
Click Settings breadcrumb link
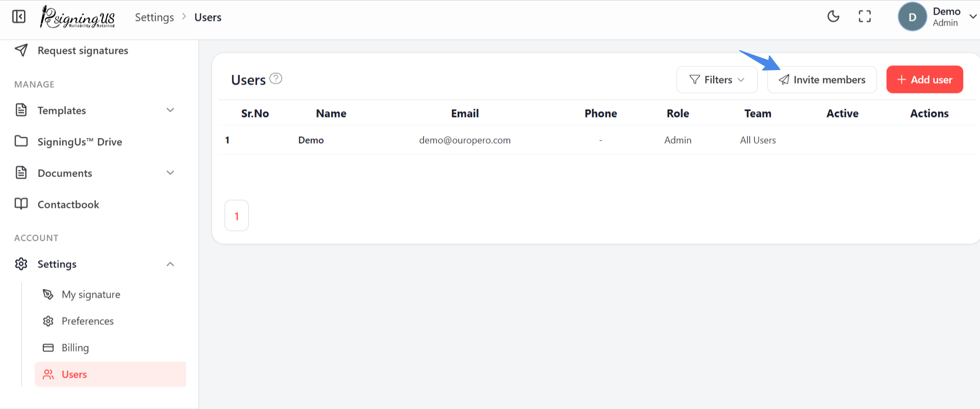pos(154,17)
